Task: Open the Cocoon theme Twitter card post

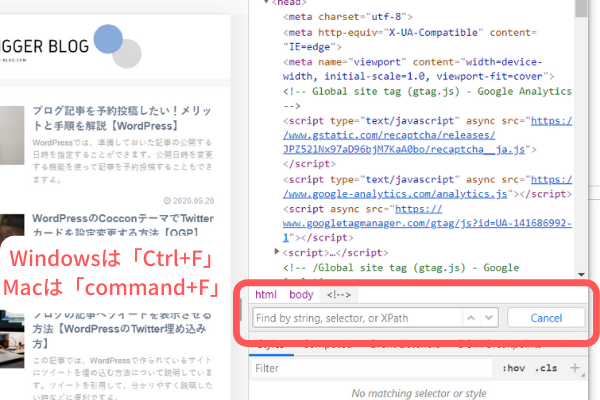Action: (123, 225)
